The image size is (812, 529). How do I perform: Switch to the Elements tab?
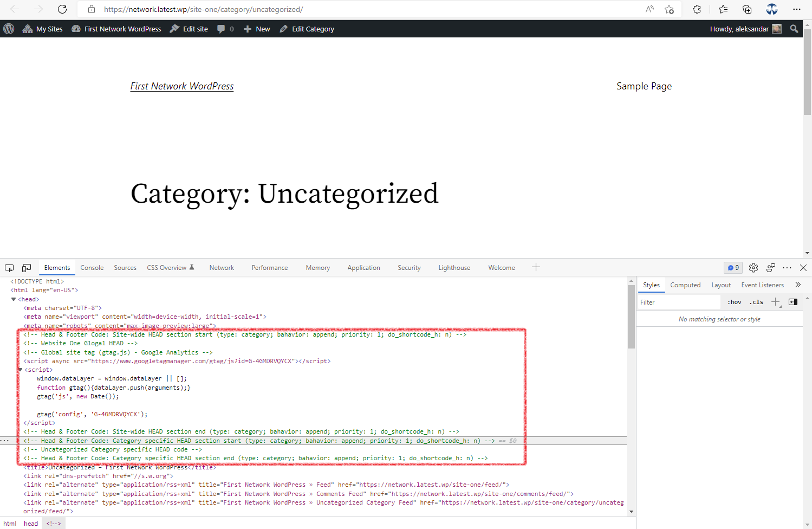tap(57, 268)
